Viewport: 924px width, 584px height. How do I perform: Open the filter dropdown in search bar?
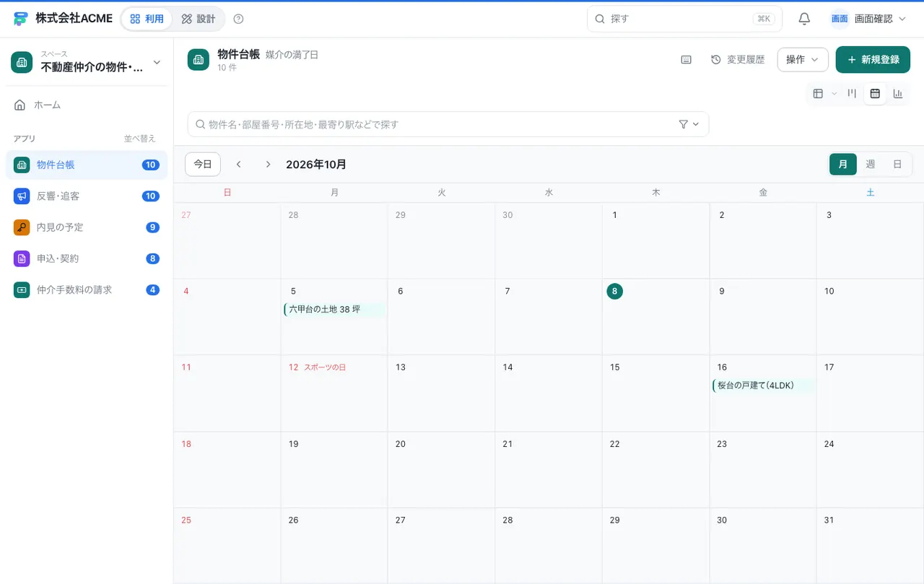689,124
